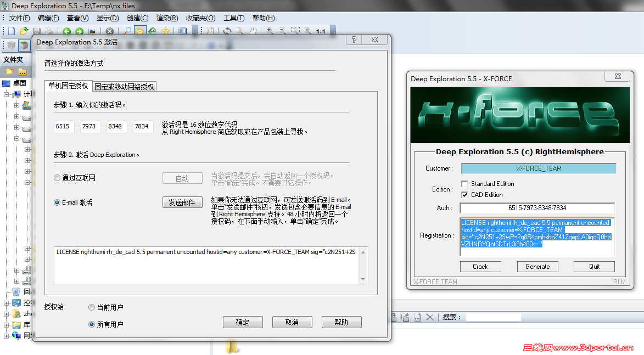
Task: Click the Customer field X-FORCE_TEAM
Action: [539, 168]
